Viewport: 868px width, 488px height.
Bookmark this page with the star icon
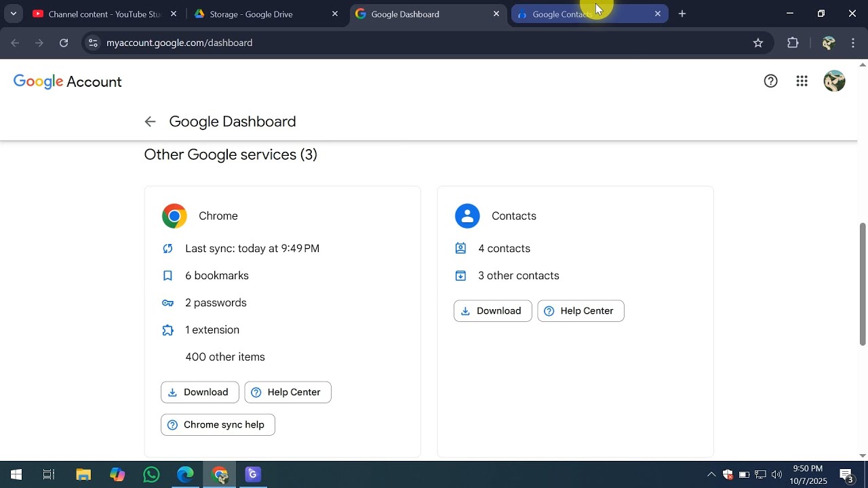click(x=758, y=43)
